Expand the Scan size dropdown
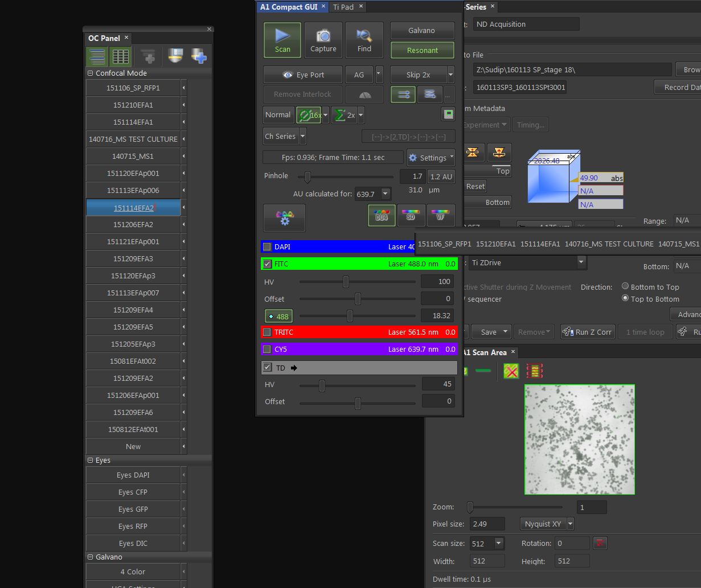 pyautogui.click(x=499, y=543)
